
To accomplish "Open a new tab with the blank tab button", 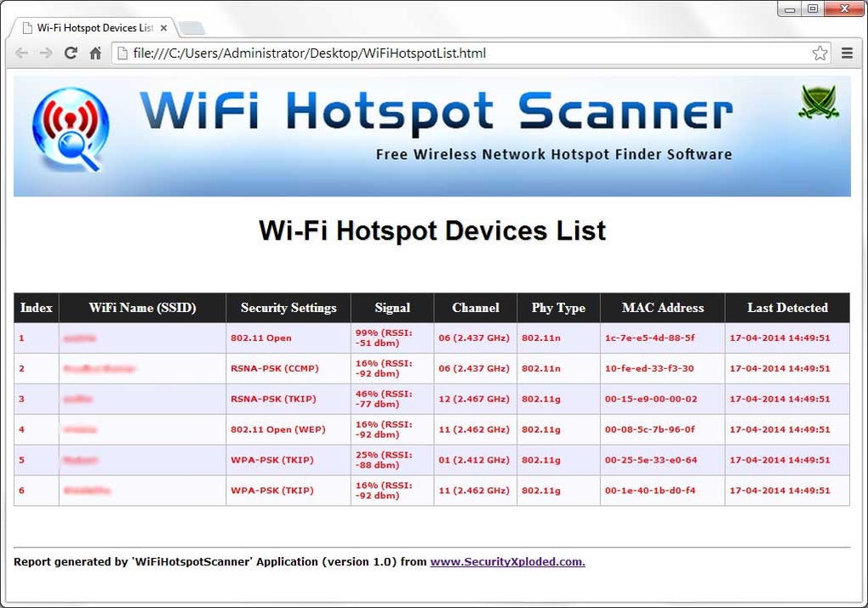I will click(x=191, y=28).
